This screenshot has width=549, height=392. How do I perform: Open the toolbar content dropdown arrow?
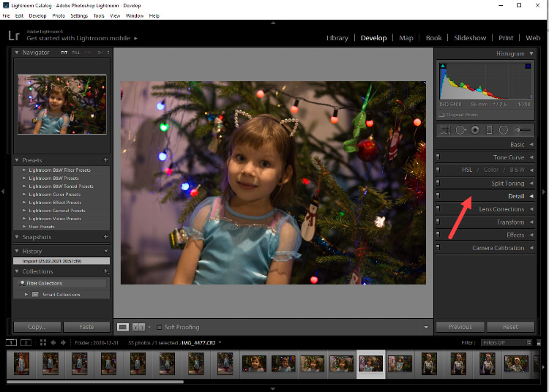pyautogui.click(x=426, y=328)
